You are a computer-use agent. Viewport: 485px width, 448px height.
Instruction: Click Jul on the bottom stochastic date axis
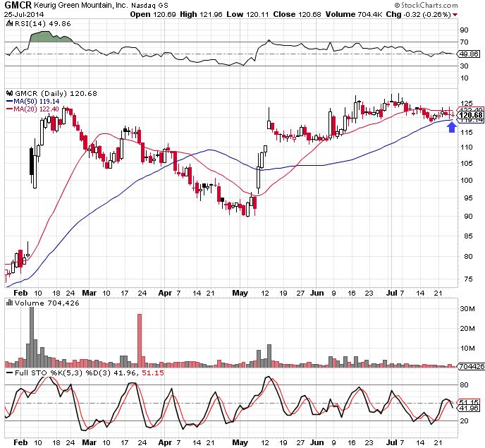pyautogui.click(x=391, y=442)
